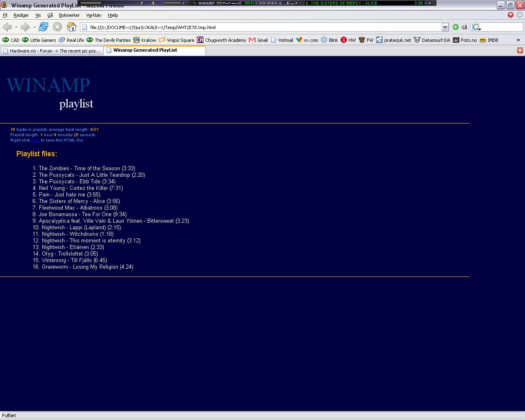Open the Bokmerker menu

click(x=69, y=15)
